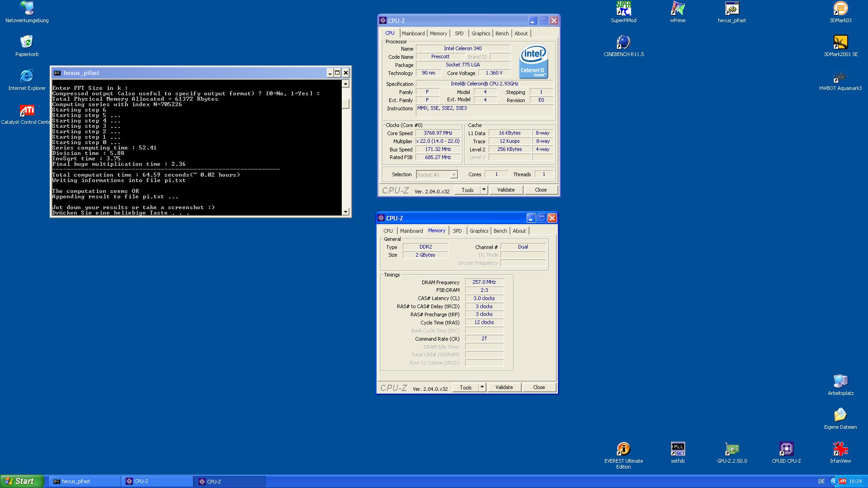This screenshot has width=868, height=488.
Task: Click Tools button in upper CPU-Z window
Action: (x=467, y=190)
